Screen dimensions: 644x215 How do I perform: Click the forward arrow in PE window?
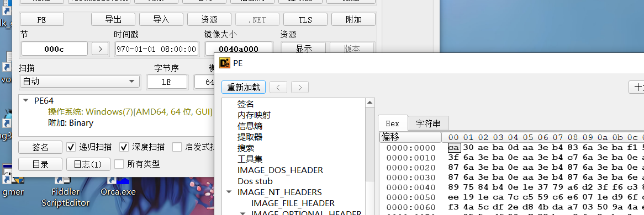300,88
